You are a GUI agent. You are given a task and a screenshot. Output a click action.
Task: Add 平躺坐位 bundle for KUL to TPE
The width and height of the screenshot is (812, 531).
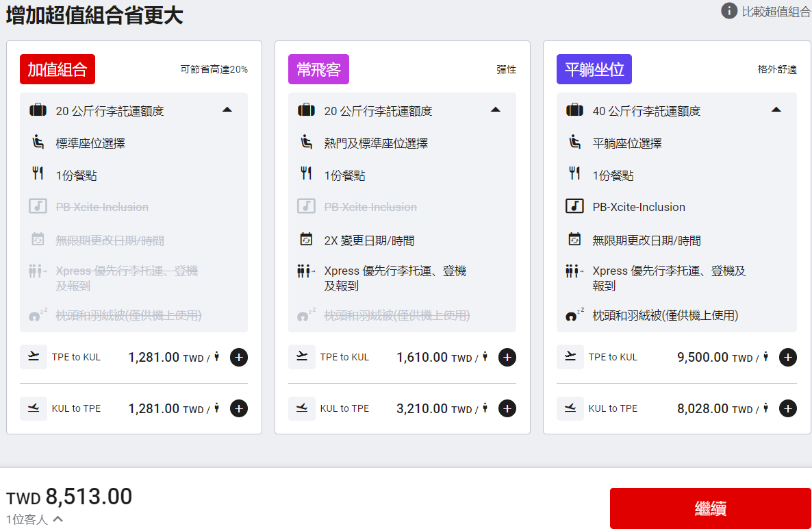click(787, 409)
